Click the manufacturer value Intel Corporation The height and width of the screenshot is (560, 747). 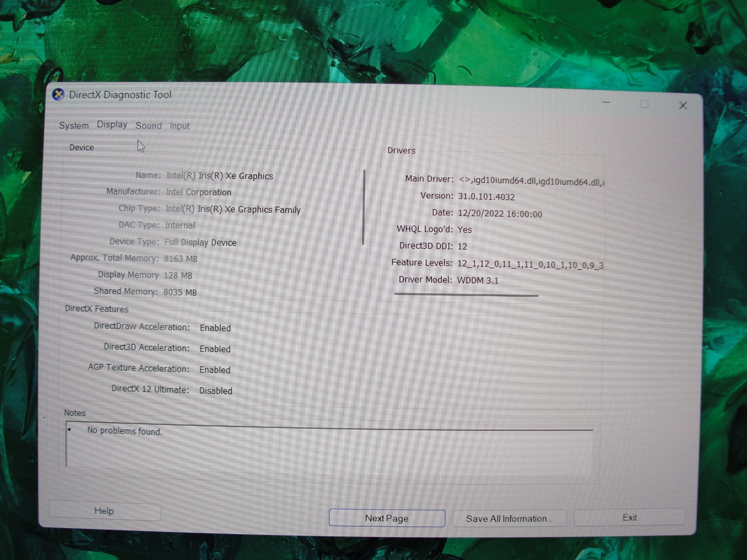click(x=198, y=192)
